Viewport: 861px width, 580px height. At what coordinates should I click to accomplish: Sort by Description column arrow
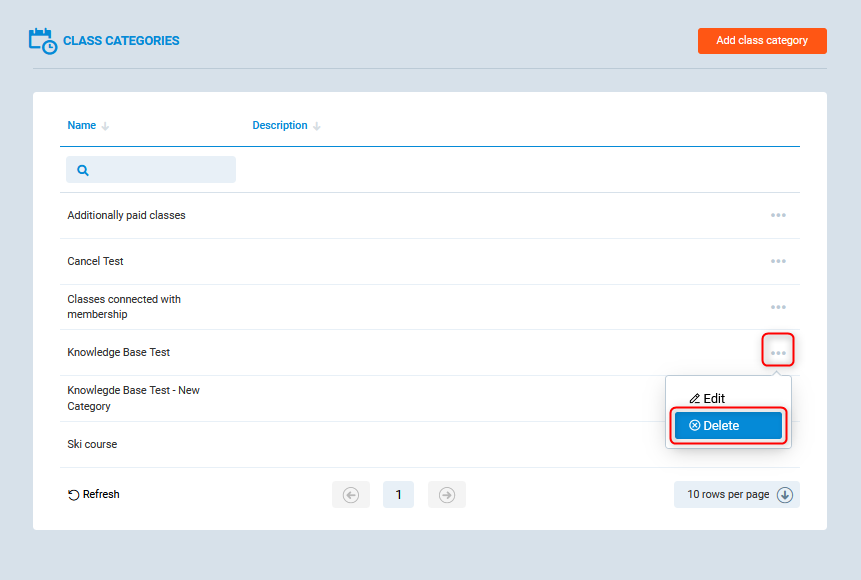point(317,126)
